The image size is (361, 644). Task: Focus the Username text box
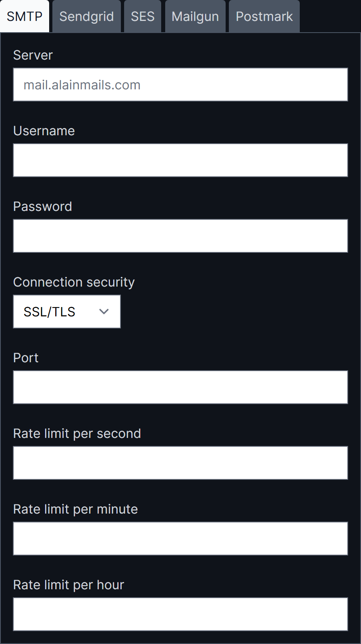[180, 160]
